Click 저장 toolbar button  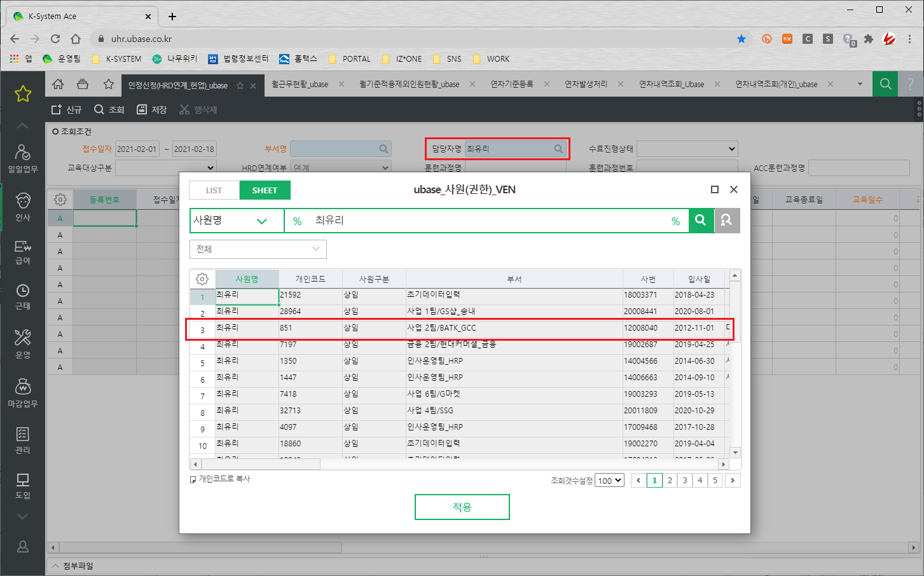[152, 109]
